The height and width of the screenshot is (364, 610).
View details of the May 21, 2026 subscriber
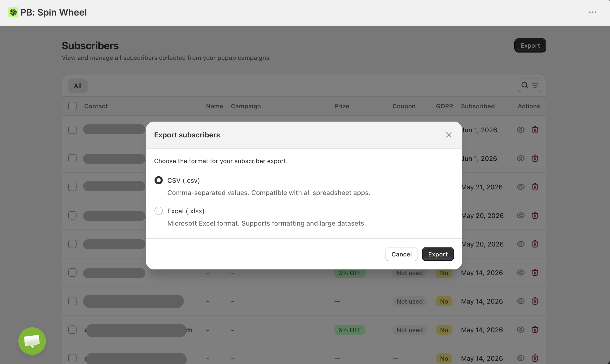click(520, 187)
